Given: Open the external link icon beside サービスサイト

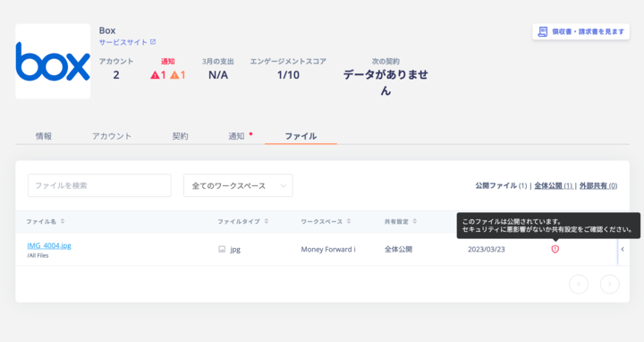Looking at the screenshot, I should click(153, 42).
